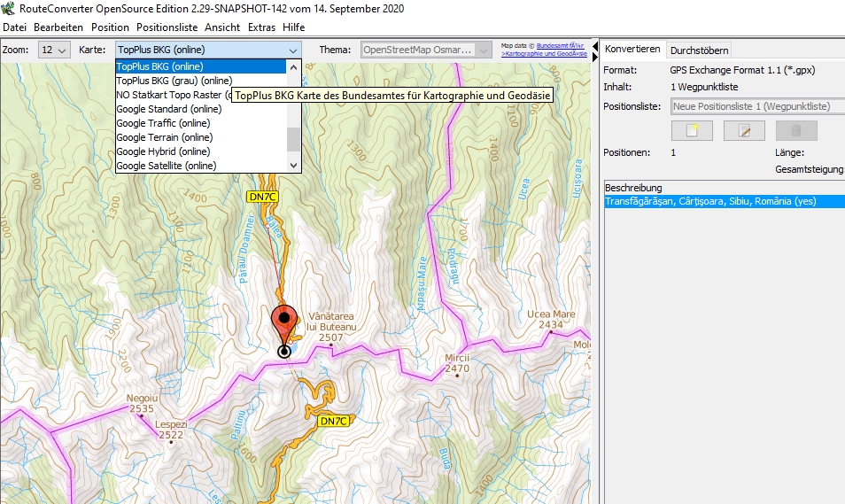This screenshot has height=504, width=845.
Task: Pick TopPlus BKG (grau) map option
Action: point(174,81)
